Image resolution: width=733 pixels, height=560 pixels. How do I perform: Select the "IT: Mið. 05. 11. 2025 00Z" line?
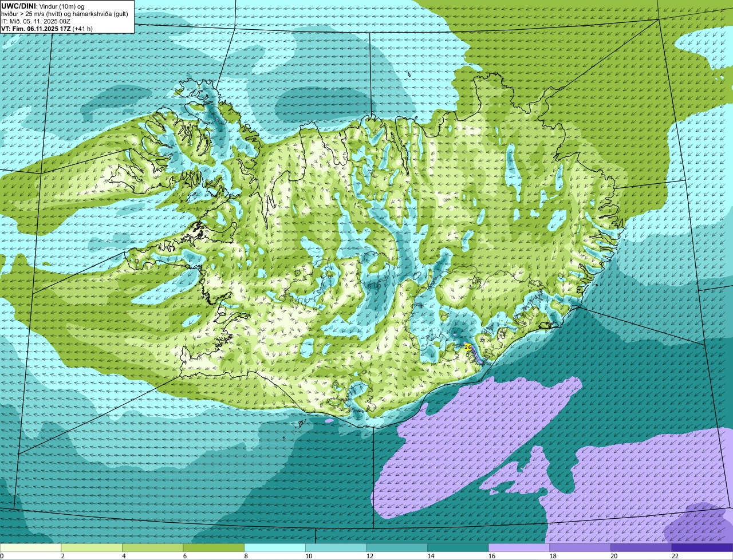click(x=36, y=21)
